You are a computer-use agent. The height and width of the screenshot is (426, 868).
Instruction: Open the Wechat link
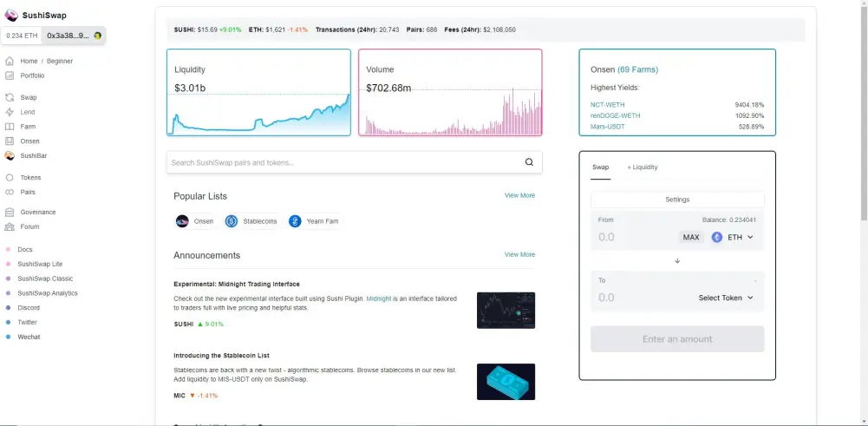coord(29,337)
